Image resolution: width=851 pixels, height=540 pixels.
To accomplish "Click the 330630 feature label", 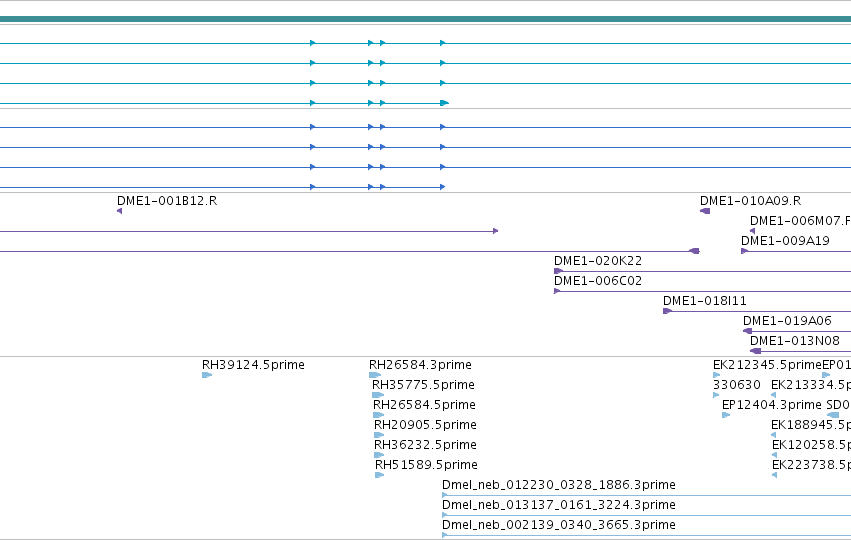I will pyautogui.click(x=737, y=385).
